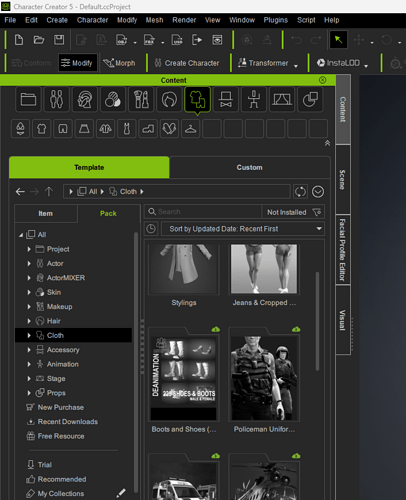
Task: Click the Create Character button
Action: pos(187,63)
